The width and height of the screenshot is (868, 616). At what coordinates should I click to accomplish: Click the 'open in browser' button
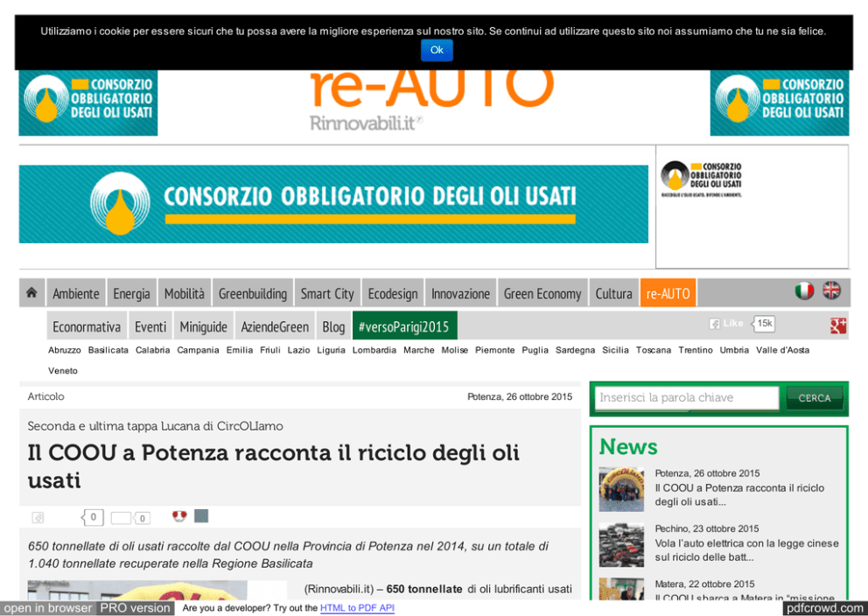click(48, 608)
